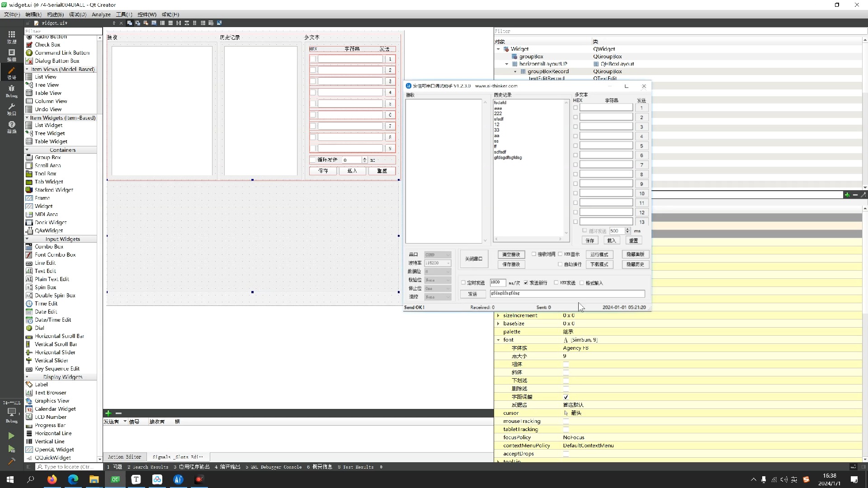Open the 构建(B) menu
This screenshot has width=868, height=488.
pyautogui.click(x=55, y=14)
